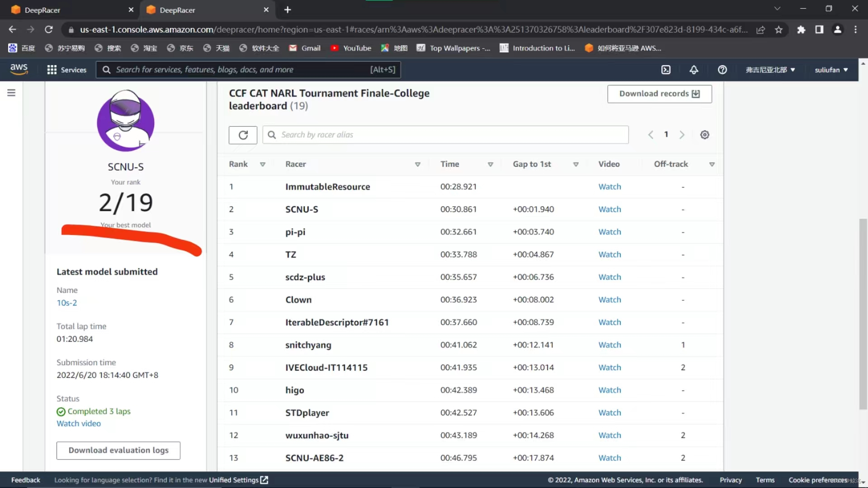Click the Rank column sort toggle arrow
This screenshot has height=488, width=868.
(263, 164)
